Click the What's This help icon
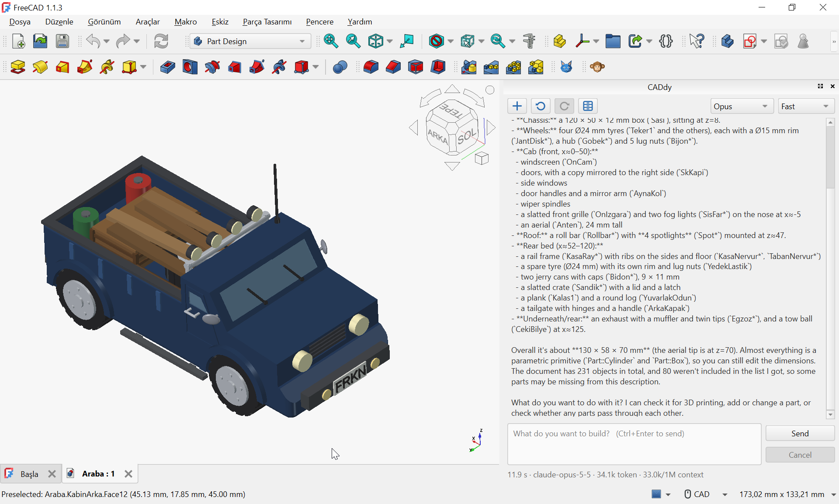The image size is (839, 504). click(x=697, y=41)
